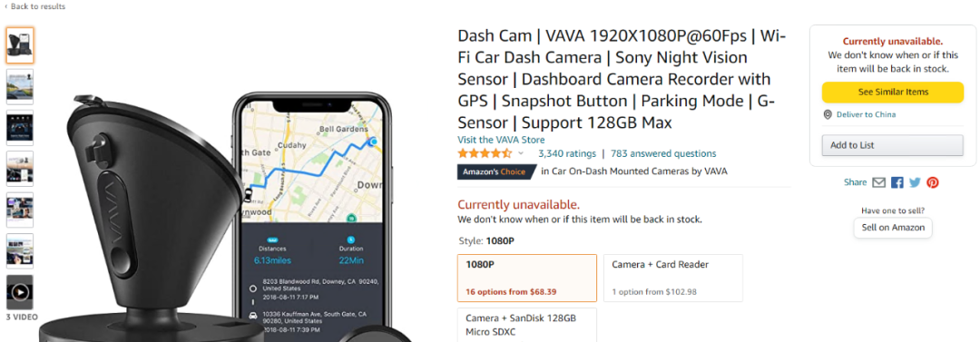
Task: Click the Sell on Amazon button
Action: (x=893, y=228)
